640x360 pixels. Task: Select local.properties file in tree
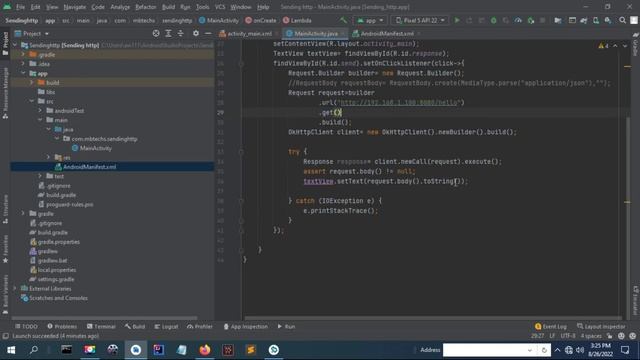point(57,270)
